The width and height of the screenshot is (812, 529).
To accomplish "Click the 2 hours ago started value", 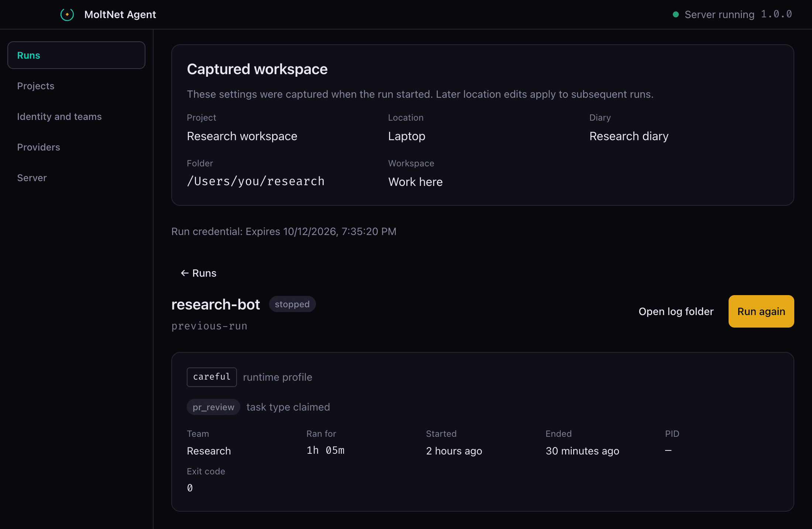I will point(454,451).
